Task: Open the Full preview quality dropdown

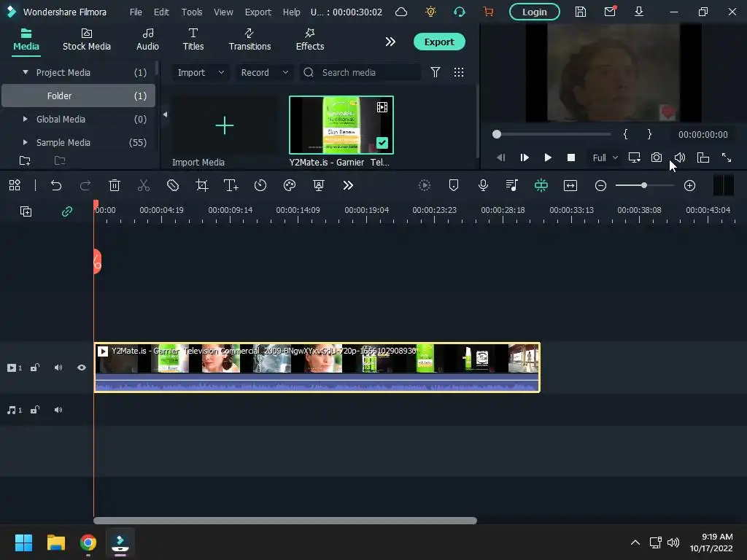Action: [605, 157]
